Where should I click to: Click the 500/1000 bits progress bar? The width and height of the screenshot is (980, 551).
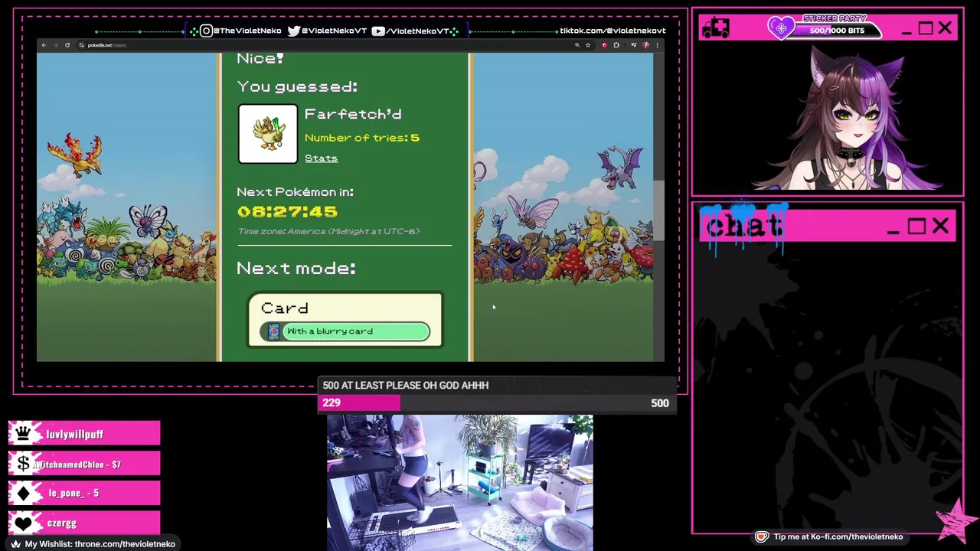click(837, 31)
